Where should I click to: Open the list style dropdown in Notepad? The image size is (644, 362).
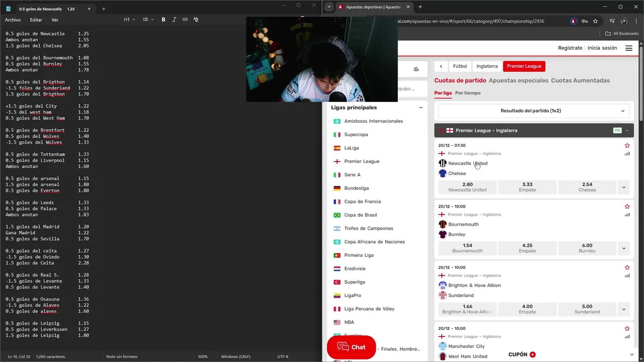coord(148,20)
